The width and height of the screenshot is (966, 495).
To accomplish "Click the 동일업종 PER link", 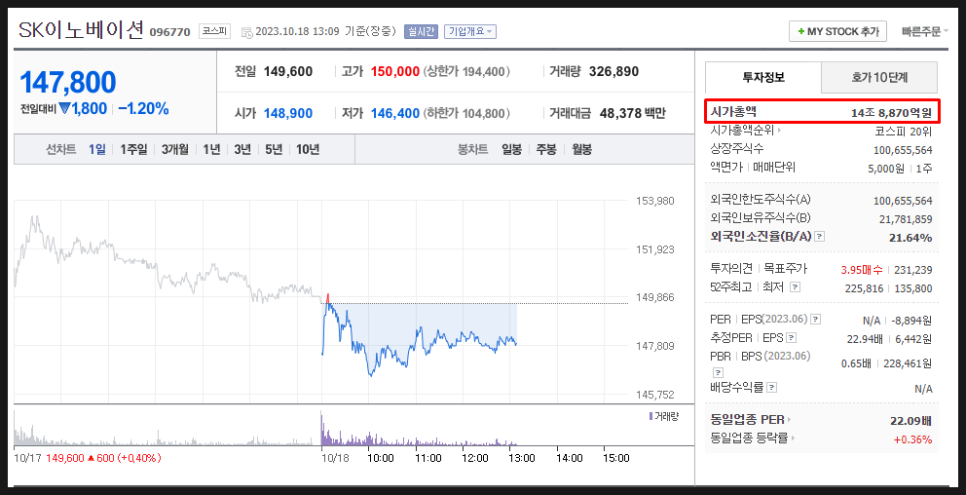I will [x=747, y=420].
